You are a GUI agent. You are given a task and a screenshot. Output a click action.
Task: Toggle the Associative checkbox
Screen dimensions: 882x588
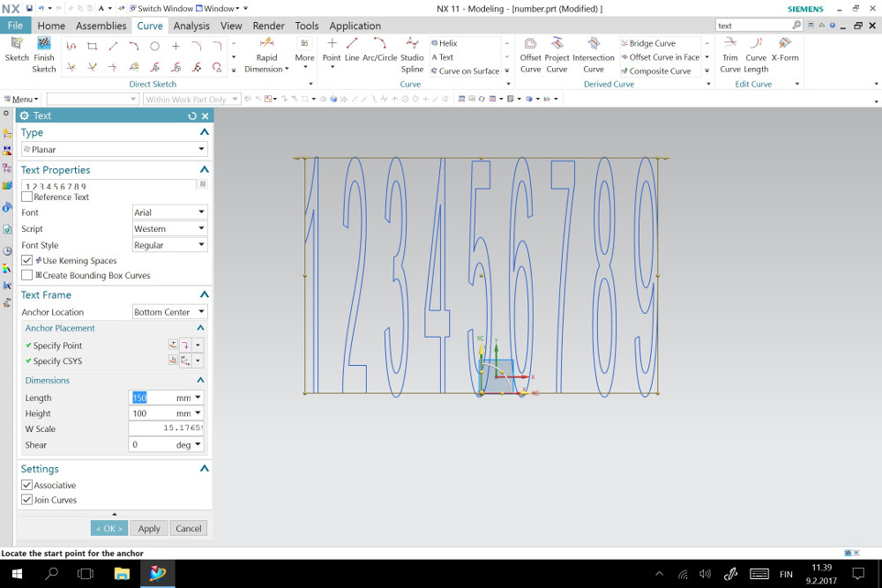(x=26, y=485)
